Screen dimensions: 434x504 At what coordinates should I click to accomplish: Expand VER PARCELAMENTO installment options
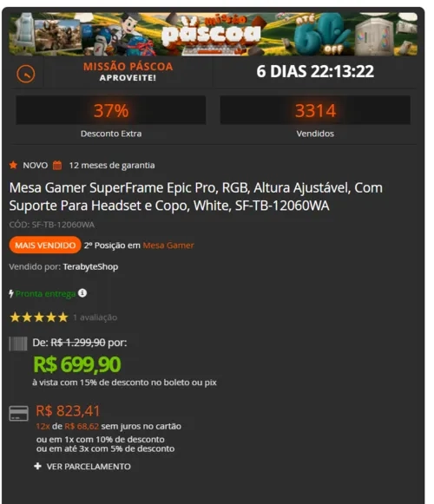tap(82, 467)
